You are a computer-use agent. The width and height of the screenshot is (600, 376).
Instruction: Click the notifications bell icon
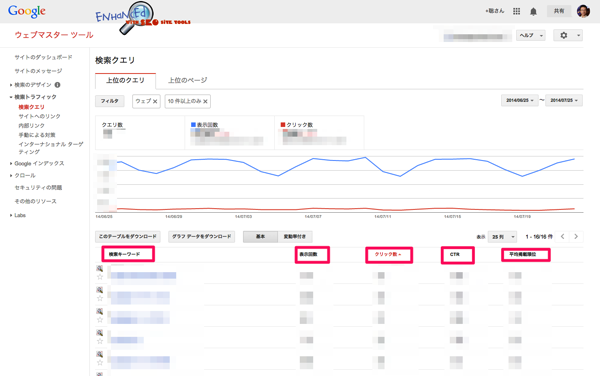coord(533,11)
